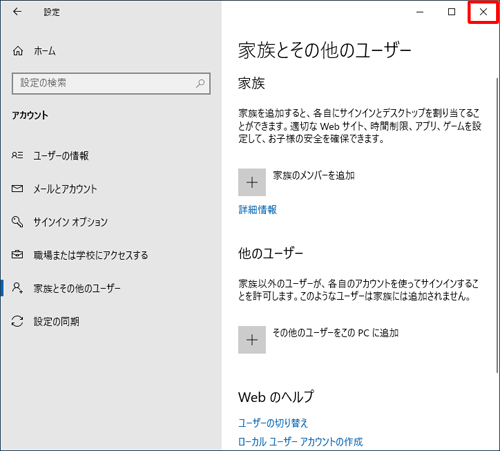Click その他のユーザーをこの PC に追加 label
The height and width of the screenshot is (451, 500).
coord(336,333)
